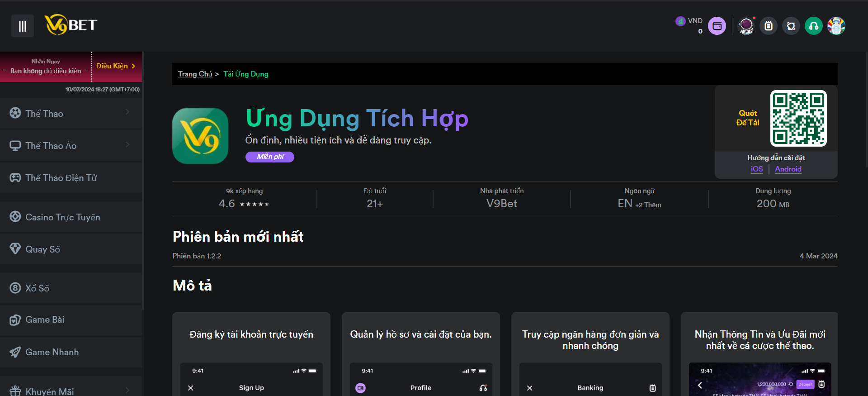The width and height of the screenshot is (868, 396).
Task: Open Game Nhanh section
Action: (71, 352)
